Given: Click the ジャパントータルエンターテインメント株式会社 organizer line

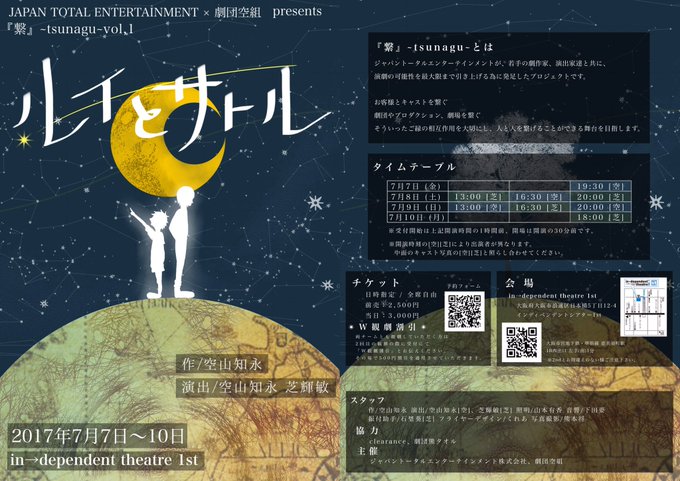Looking at the screenshot, I should pyautogui.click(x=466, y=461).
